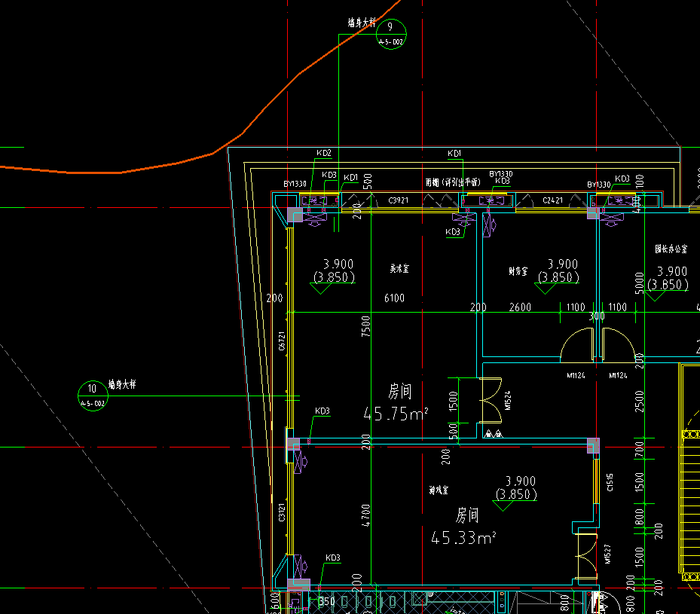
Task: Click the A-5-D02 reference inside marker 9
Action: coord(391,42)
